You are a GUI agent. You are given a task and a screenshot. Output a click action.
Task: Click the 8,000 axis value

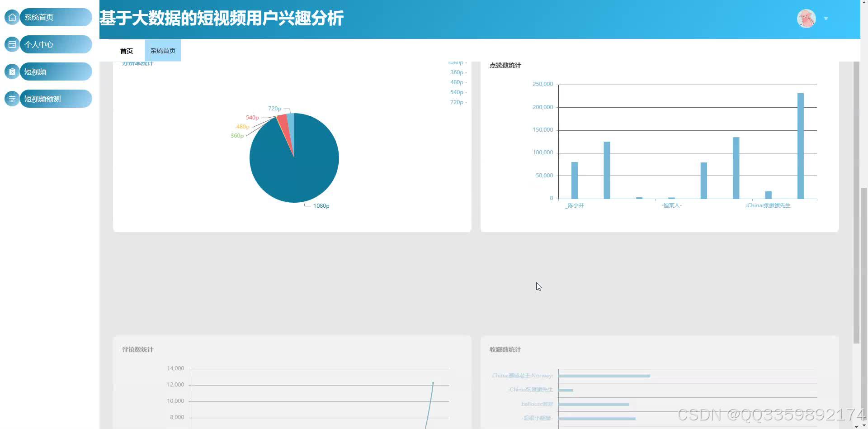click(x=177, y=417)
